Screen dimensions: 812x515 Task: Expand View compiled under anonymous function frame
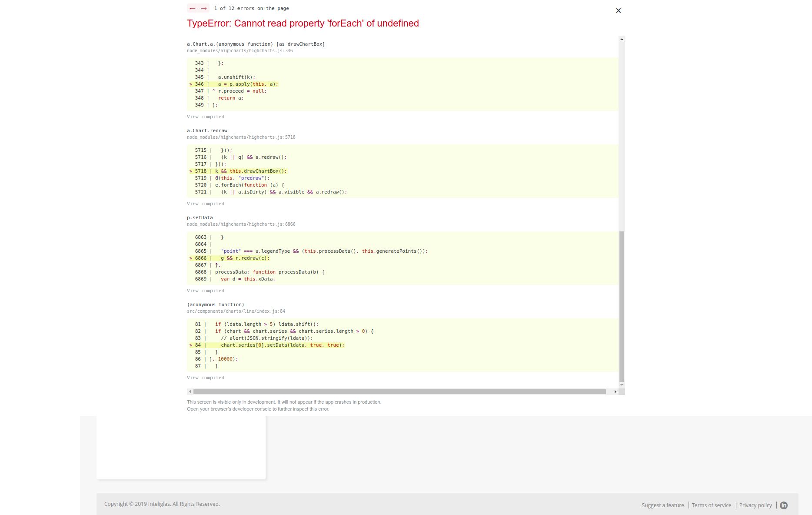pyautogui.click(x=205, y=378)
